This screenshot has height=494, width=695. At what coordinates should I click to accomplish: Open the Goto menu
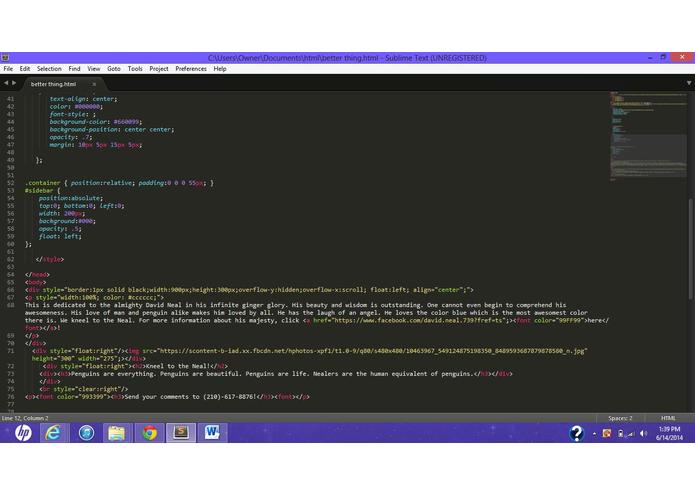(x=114, y=69)
